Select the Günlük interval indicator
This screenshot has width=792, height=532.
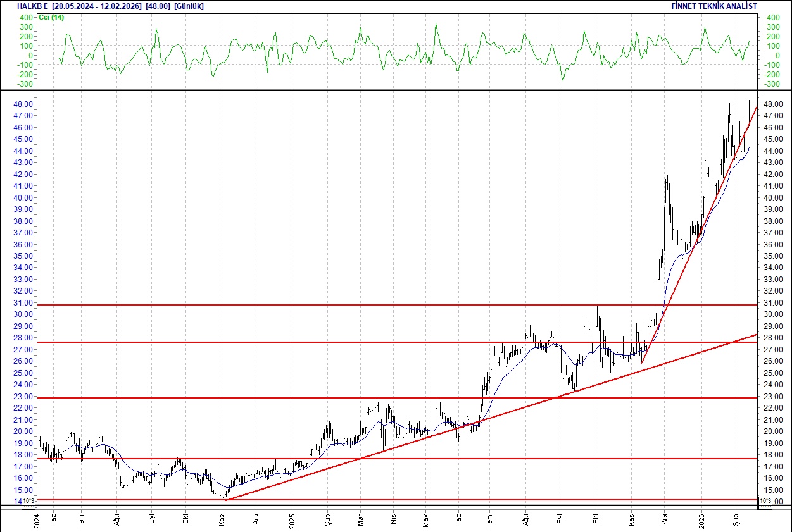(189, 6)
